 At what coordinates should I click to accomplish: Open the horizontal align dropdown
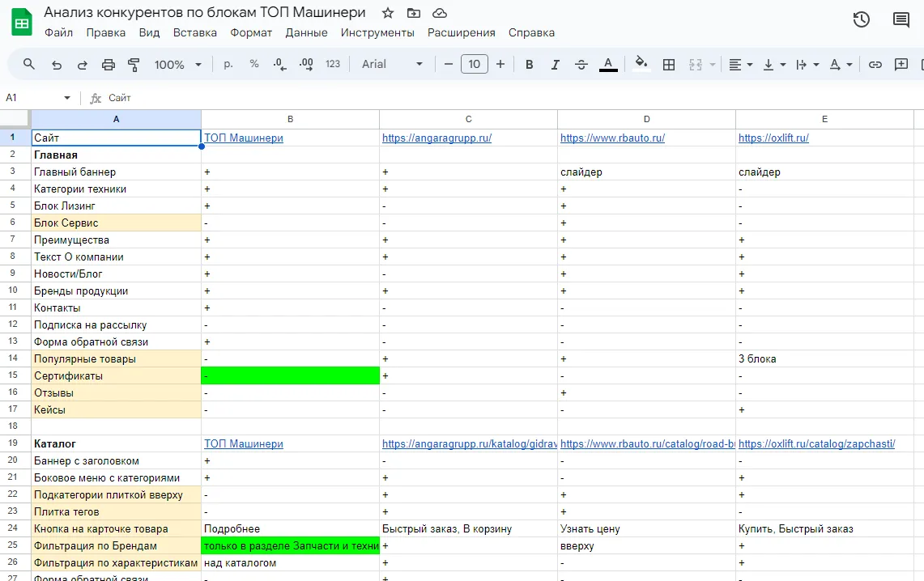[x=741, y=64]
